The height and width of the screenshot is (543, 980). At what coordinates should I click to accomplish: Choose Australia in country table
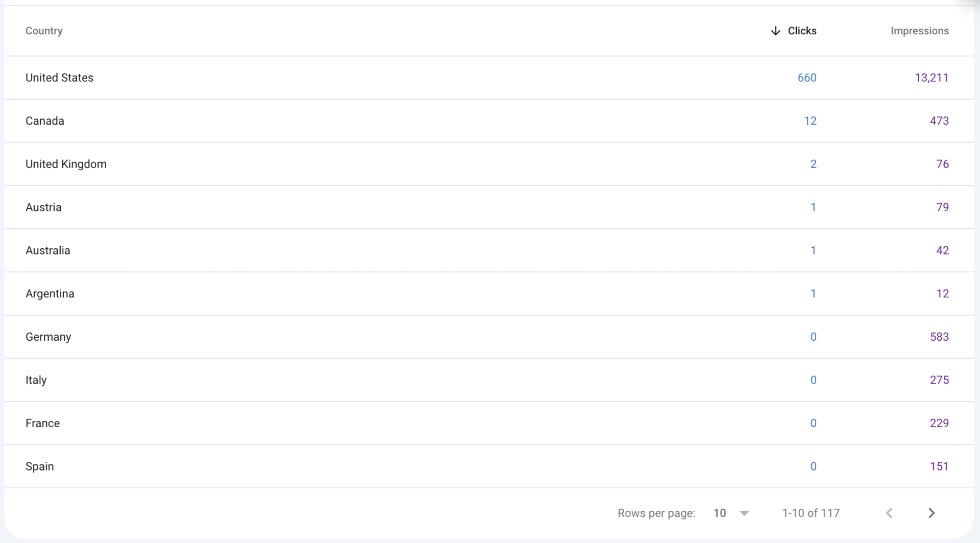click(48, 250)
